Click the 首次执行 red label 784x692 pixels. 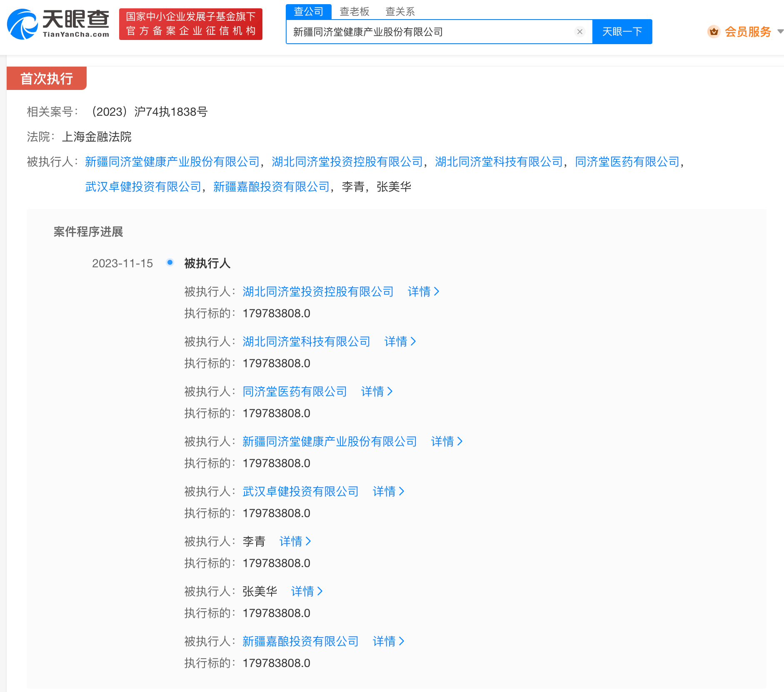[x=47, y=78]
